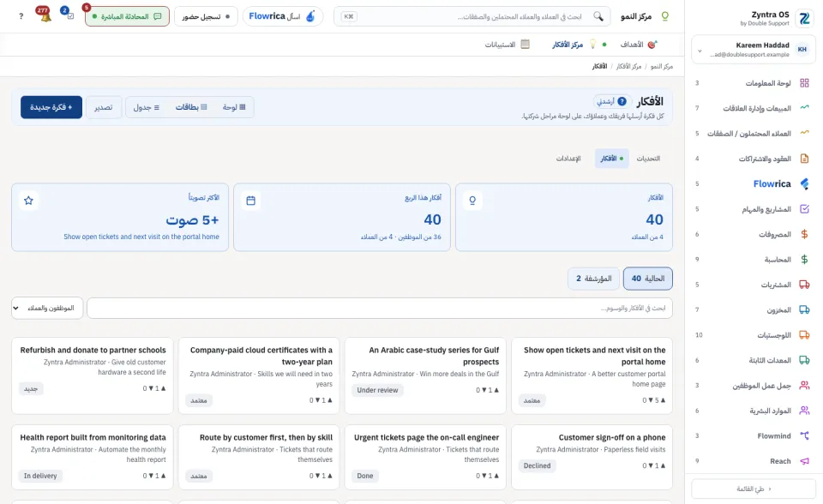Go to مركز الأفكار breadcrumb link
The height and width of the screenshot is (504, 823).
pos(628,66)
